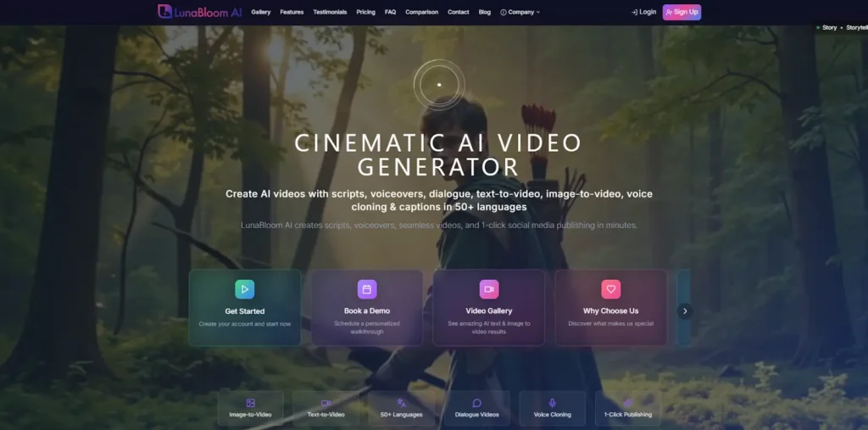868x430 pixels.
Task: Open the Why Choose Us card
Action: point(611,308)
